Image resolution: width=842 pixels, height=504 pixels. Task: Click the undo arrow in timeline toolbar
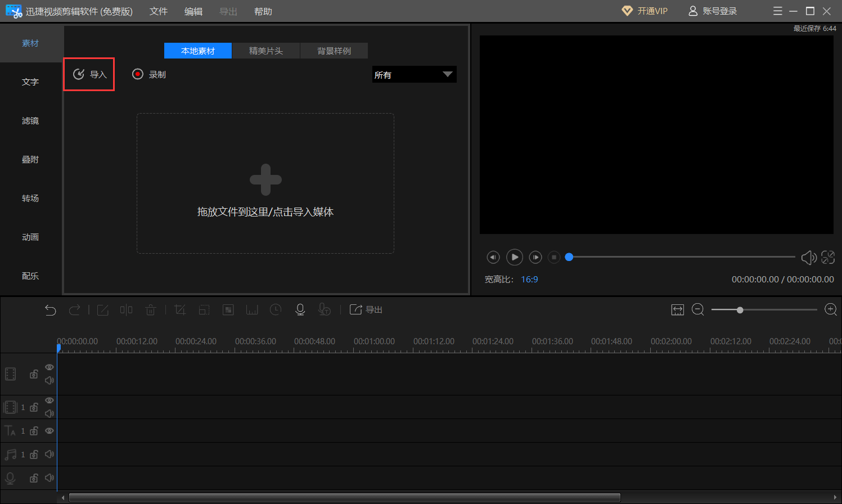pyautogui.click(x=51, y=310)
